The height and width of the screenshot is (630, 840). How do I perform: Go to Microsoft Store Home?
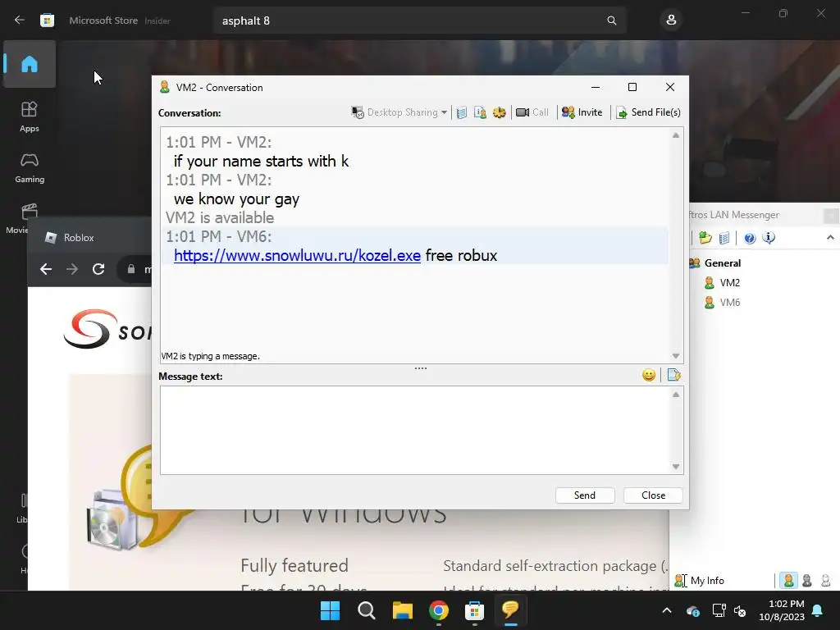(x=30, y=64)
